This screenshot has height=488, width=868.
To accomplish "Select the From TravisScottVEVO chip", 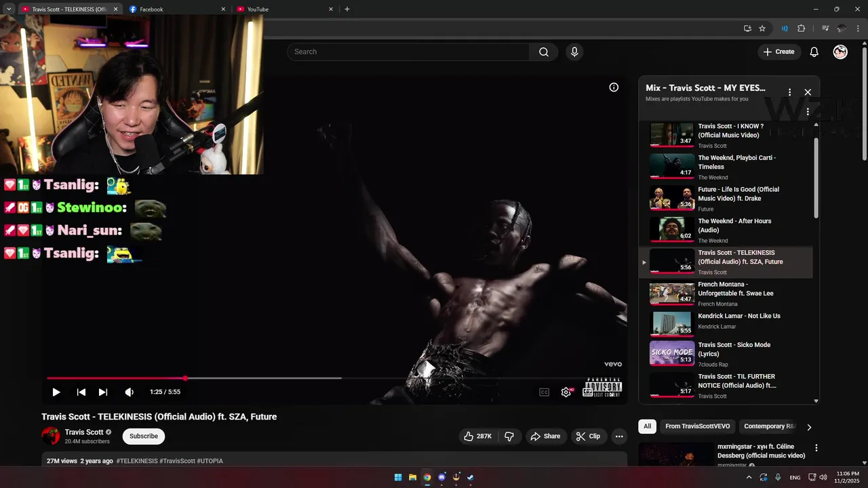I will [698, 426].
